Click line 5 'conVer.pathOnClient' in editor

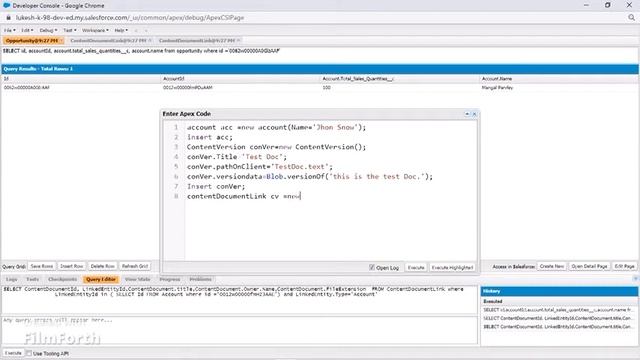tap(260, 167)
